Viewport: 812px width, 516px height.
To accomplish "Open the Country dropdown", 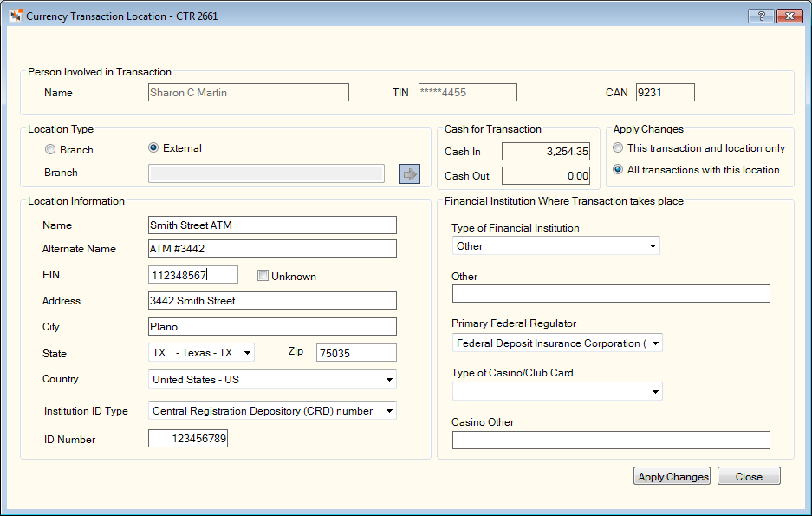I will click(x=389, y=379).
